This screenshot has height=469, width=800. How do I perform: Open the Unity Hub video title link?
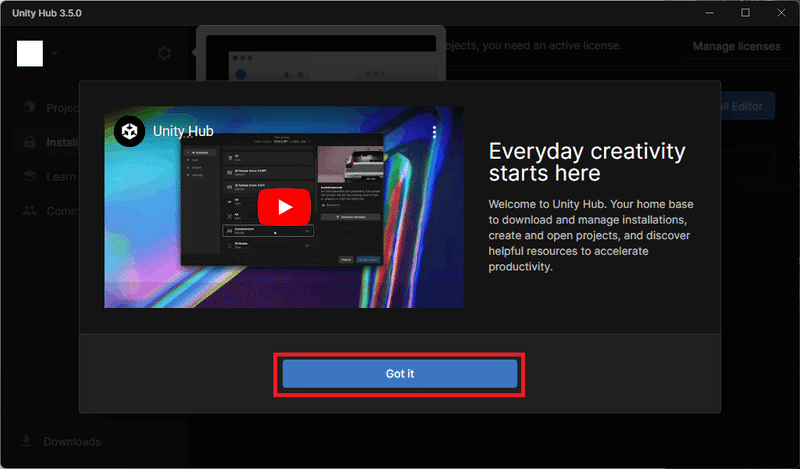click(183, 131)
